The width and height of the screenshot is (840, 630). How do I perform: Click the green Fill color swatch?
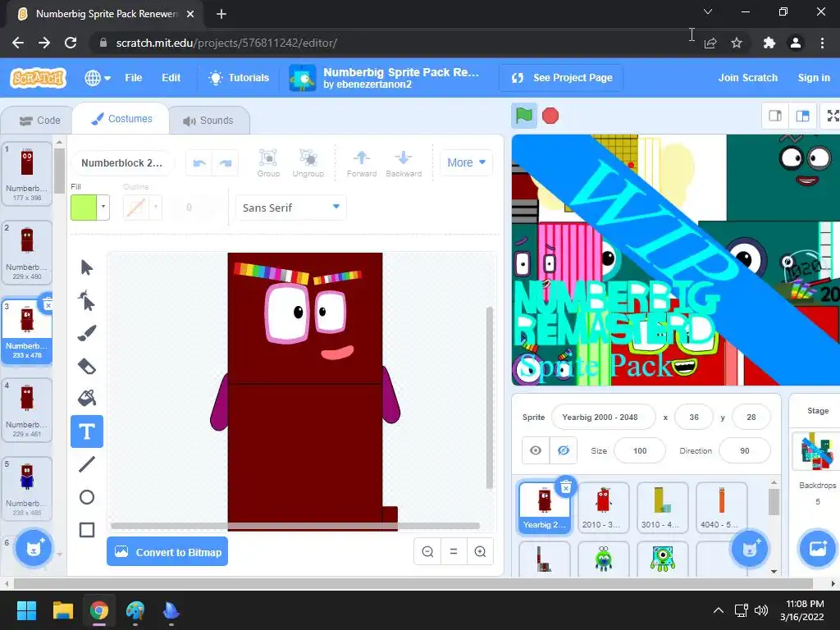pos(84,208)
